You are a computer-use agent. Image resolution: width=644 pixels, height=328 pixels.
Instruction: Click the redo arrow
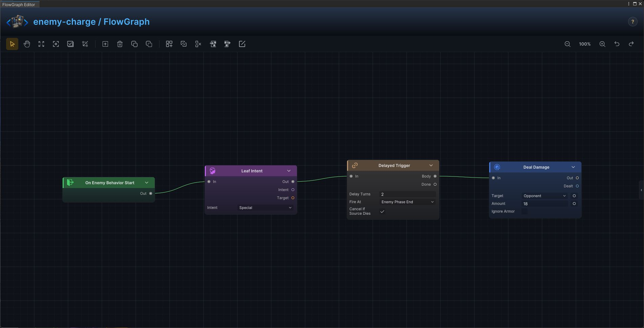(631, 44)
